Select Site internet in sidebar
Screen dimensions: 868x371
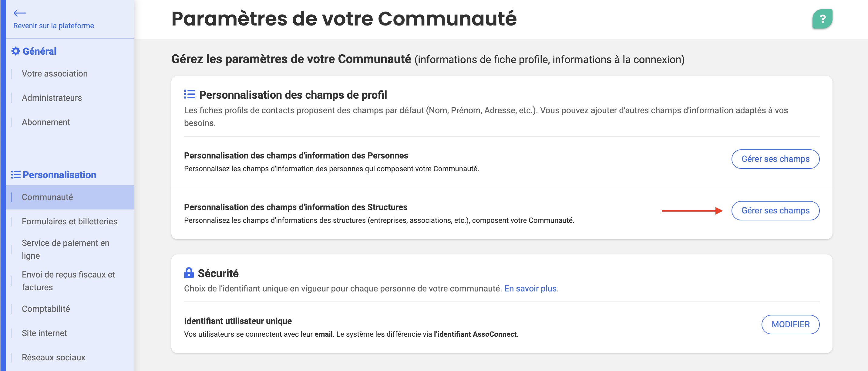point(45,333)
